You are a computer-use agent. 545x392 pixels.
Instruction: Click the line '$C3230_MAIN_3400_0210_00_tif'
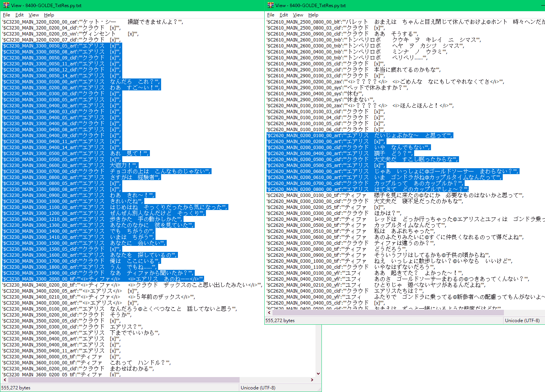click(x=99, y=297)
